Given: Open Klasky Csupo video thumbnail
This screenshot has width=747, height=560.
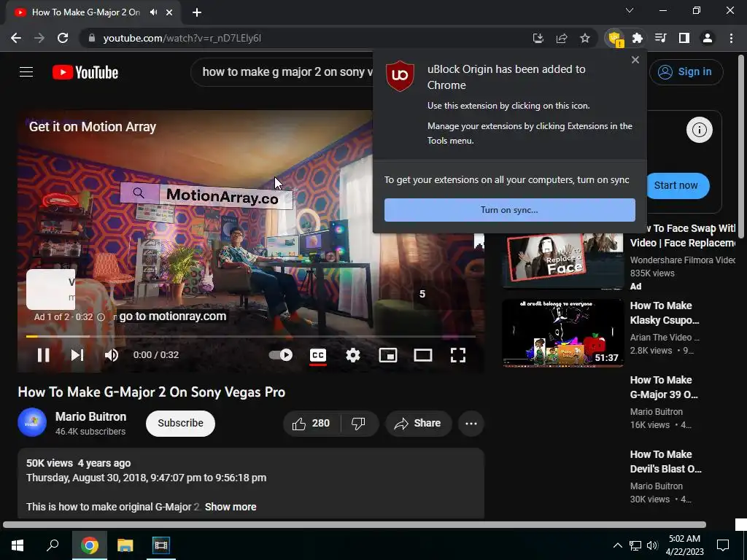Looking at the screenshot, I should (x=562, y=332).
